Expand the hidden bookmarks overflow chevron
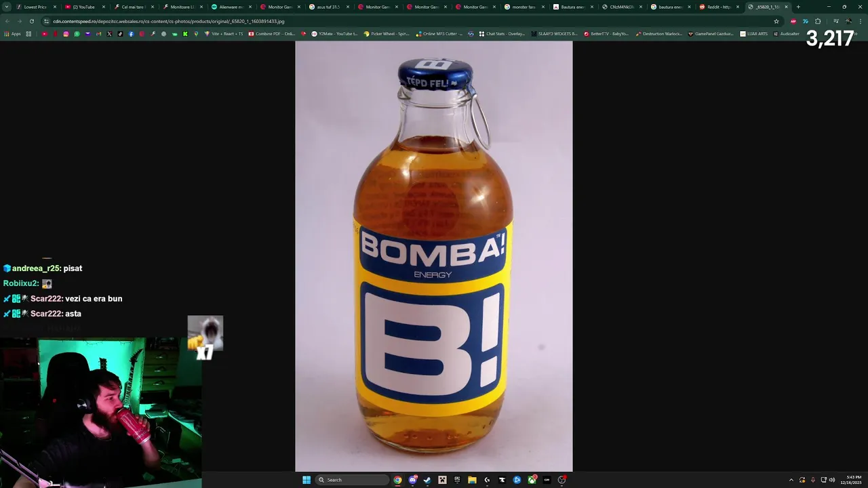The image size is (868, 488). 856,34
